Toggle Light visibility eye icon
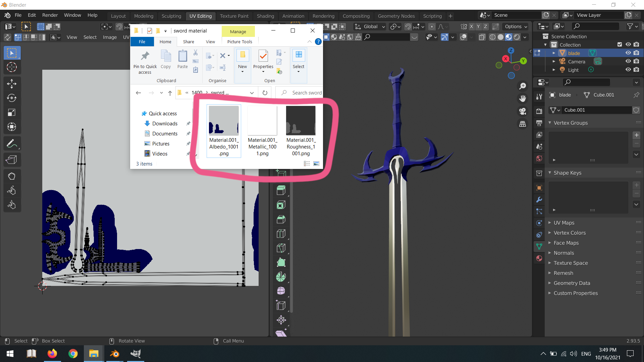This screenshot has height=362, width=644. 628,70
